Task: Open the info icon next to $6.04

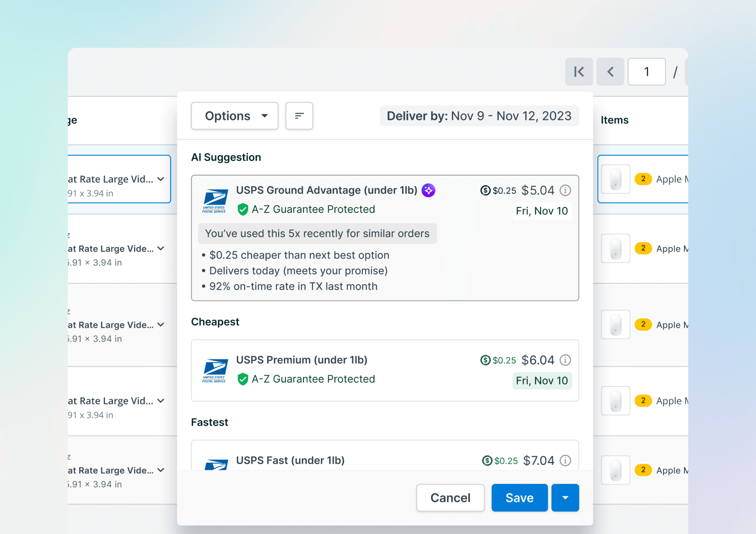Action: (565, 360)
